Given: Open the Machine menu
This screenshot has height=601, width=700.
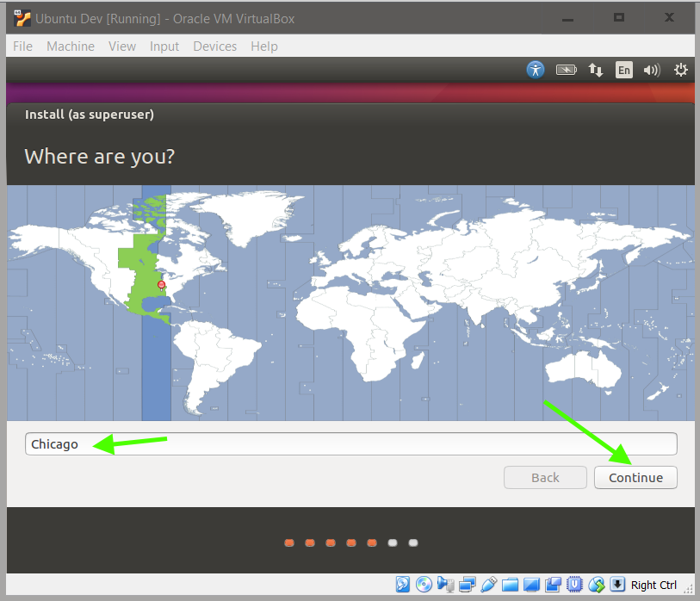Looking at the screenshot, I should click(x=71, y=46).
